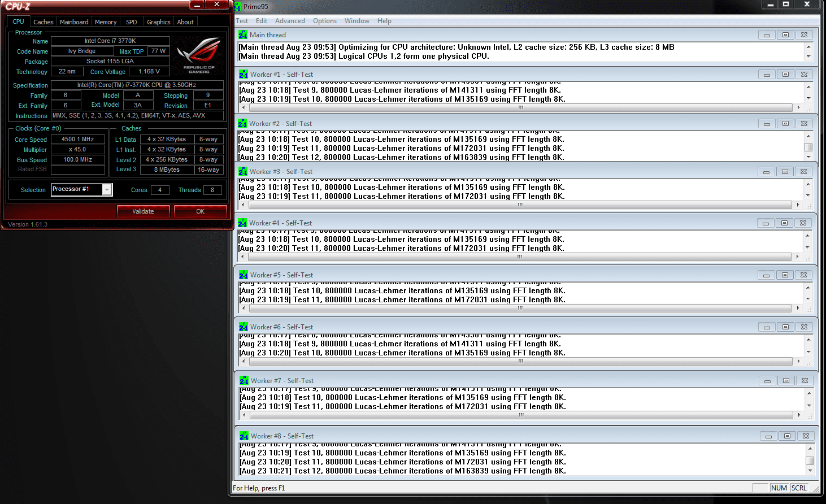This screenshot has height=504, width=826.
Task: Click the Worker #8 Test 12 log line
Action: [403, 471]
